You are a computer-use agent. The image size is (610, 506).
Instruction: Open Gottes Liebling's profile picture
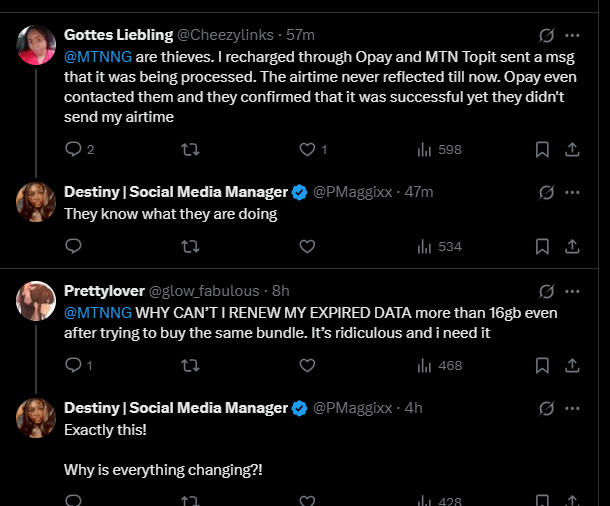tap(35, 46)
